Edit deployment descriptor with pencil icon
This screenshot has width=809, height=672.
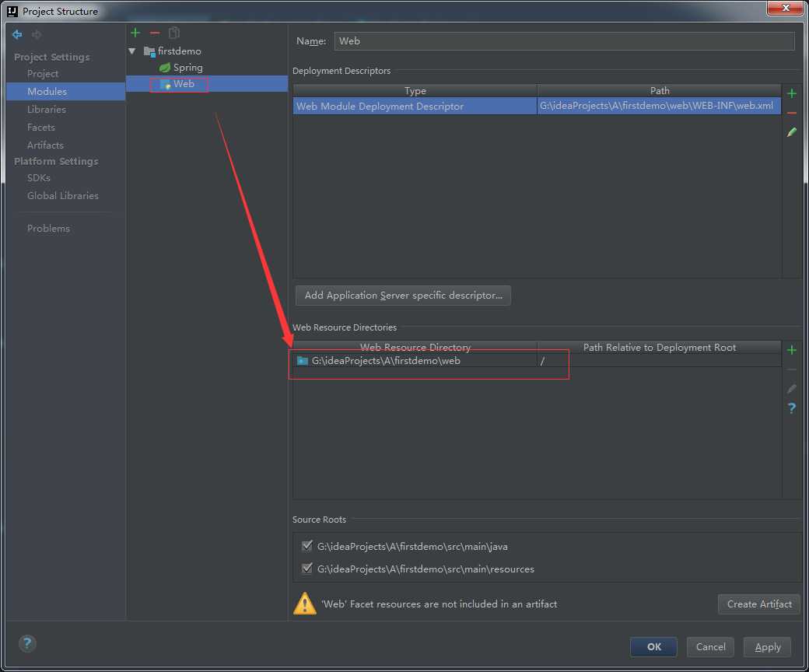coord(792,132)
